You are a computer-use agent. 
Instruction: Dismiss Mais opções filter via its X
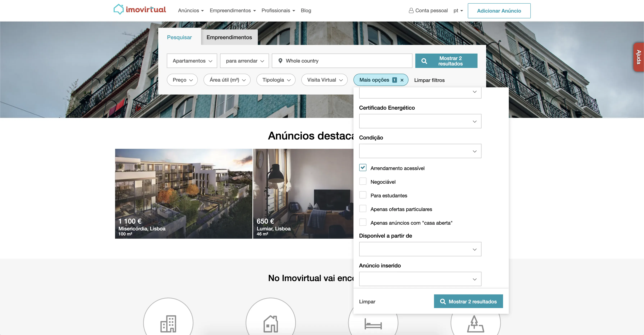(402, 80)
